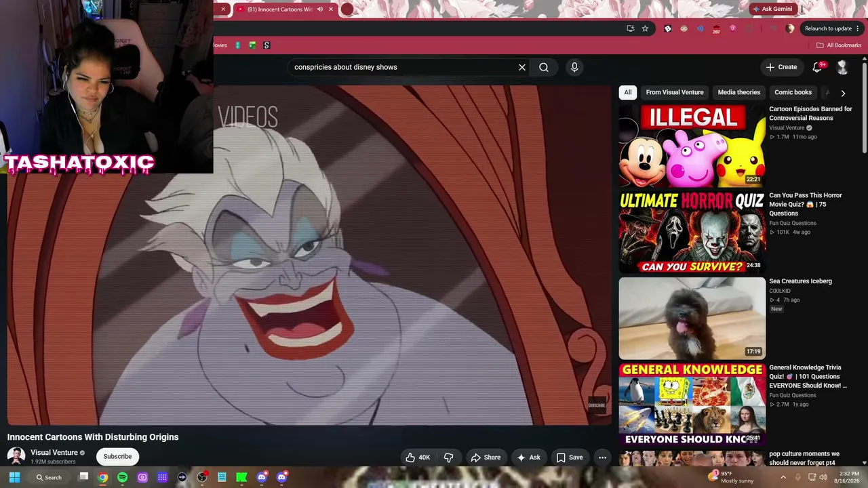Open the Windows Start menu
The height and width of the screenshot is (488, 868).
pos(14,477)
